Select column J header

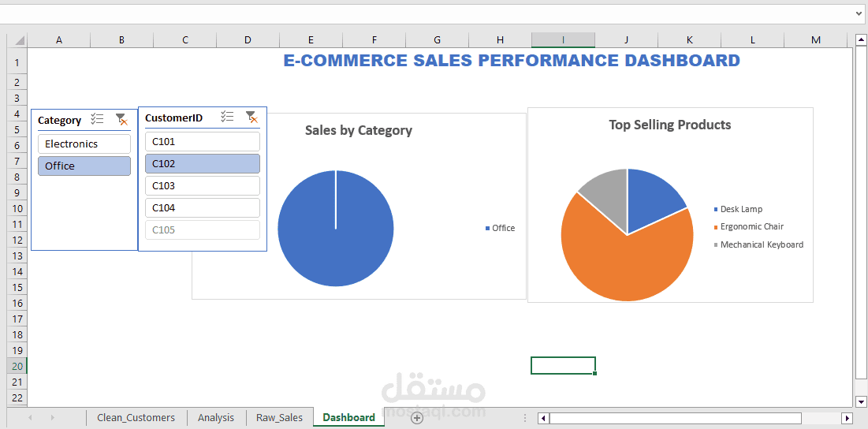pyautogui.click(x=627, y=40)
